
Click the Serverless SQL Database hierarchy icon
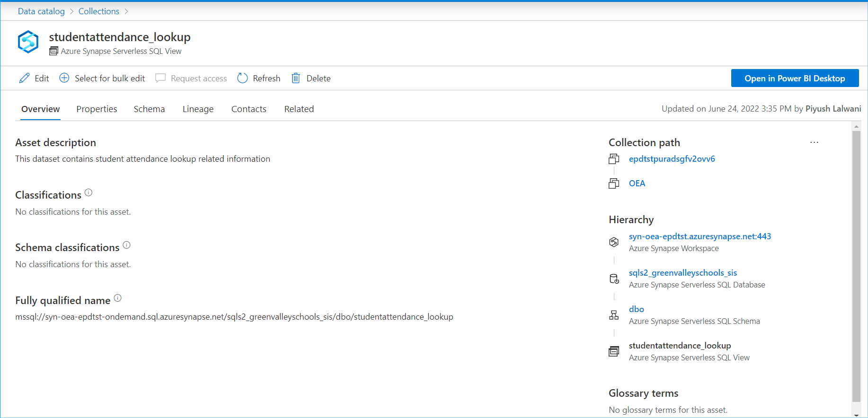(x=614, y=279)
